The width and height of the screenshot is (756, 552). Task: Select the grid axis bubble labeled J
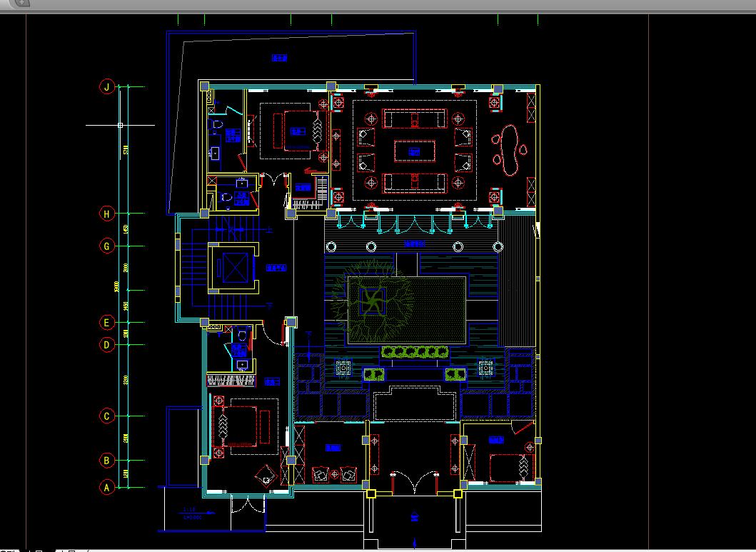point(107,87)
